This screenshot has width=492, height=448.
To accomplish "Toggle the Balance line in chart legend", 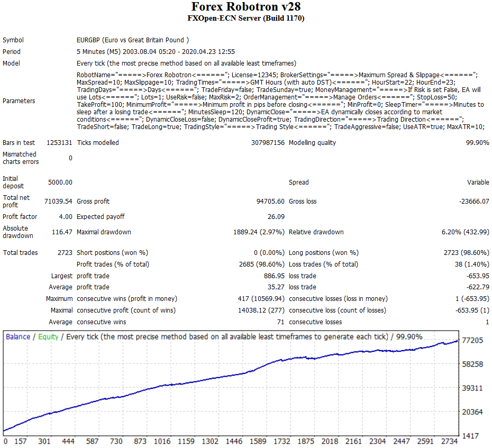I will coord(16,336).
